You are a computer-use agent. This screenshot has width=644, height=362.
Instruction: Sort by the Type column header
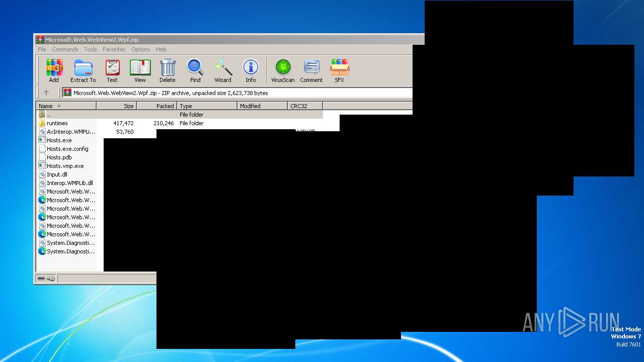(x=207, y=106)
